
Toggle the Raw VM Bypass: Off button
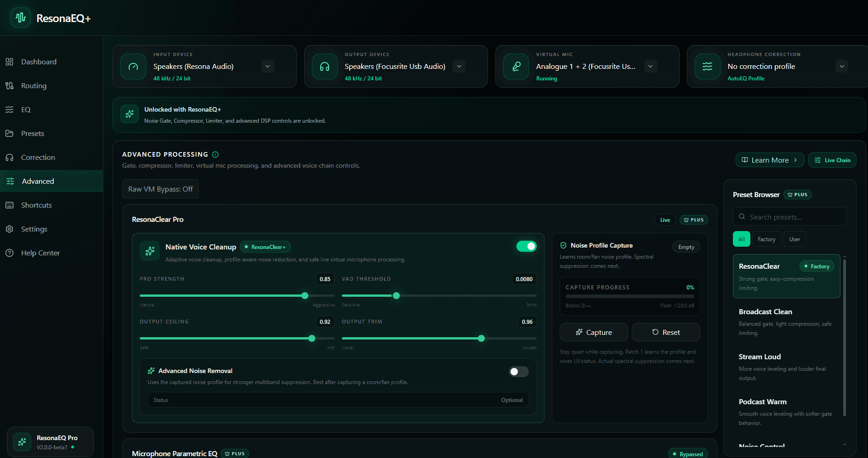(x=160, y=189)
